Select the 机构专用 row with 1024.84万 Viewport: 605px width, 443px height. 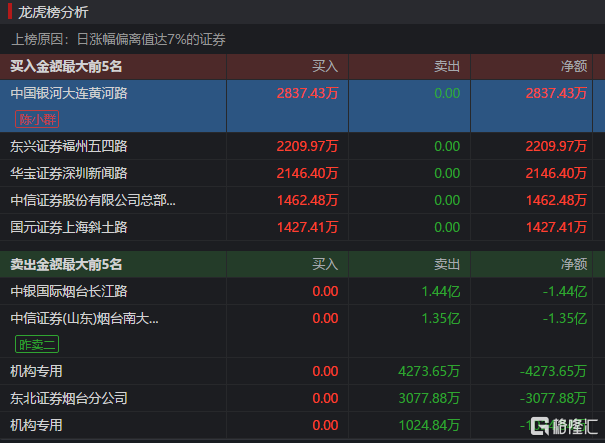[x=302, y=425]
